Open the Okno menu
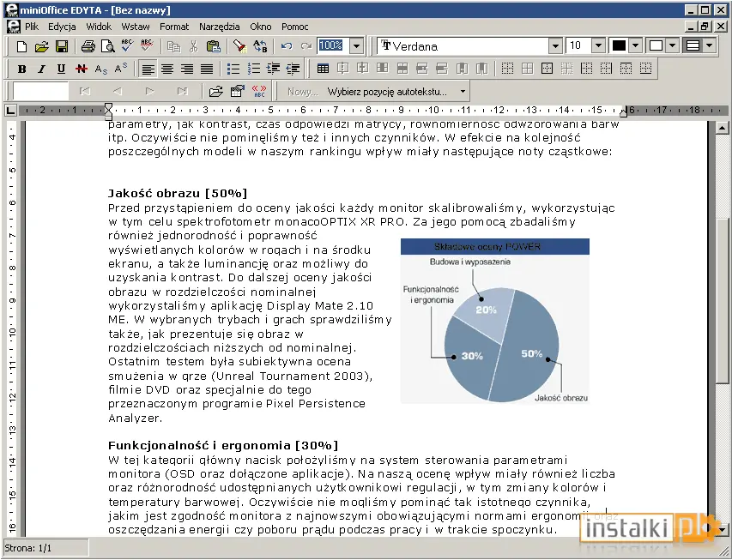Screen dimensions: 732x560 tap(261, 27)
